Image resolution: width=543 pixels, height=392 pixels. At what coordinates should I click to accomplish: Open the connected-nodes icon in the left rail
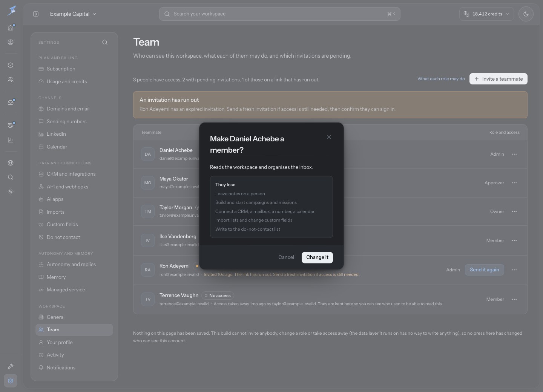pyautogui.click(x=11, y=191)
